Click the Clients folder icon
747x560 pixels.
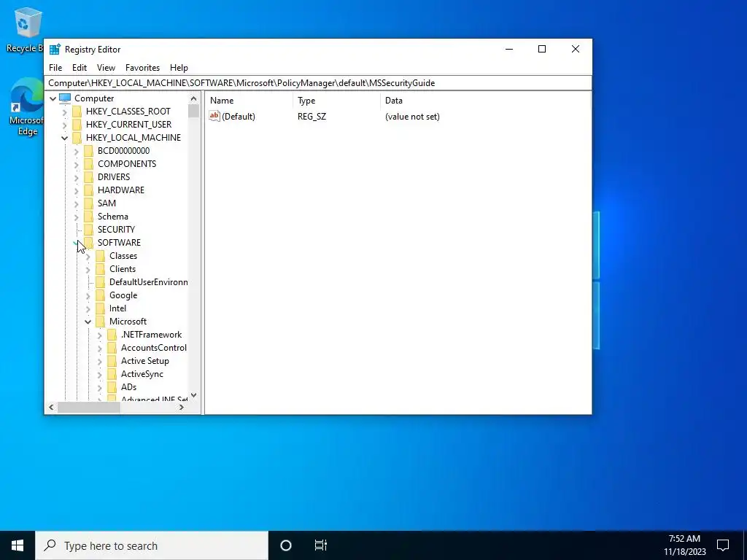click(100, 269)
